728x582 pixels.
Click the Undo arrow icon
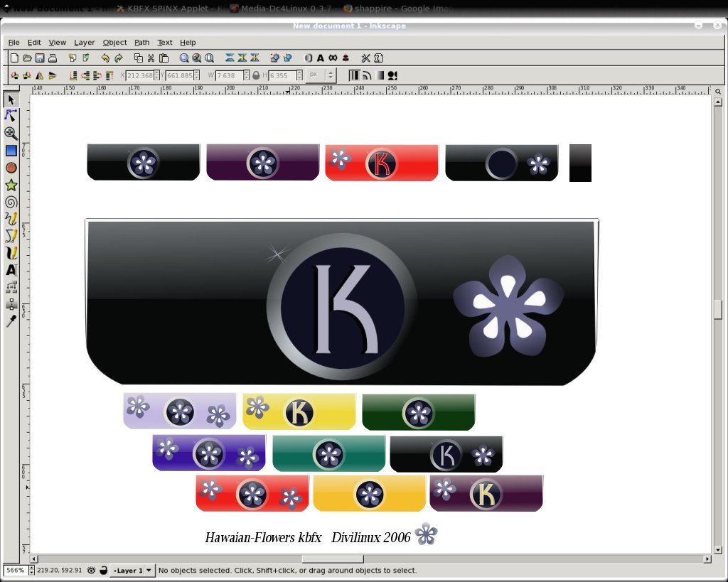pyautogui.click(x=105, y=58)
